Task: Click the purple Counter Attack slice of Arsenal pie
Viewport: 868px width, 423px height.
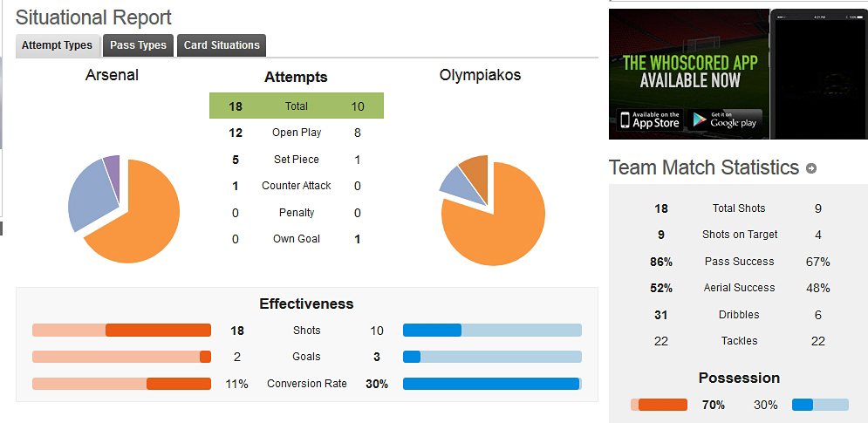Action: pyautogui.click(x=113, y=169)
